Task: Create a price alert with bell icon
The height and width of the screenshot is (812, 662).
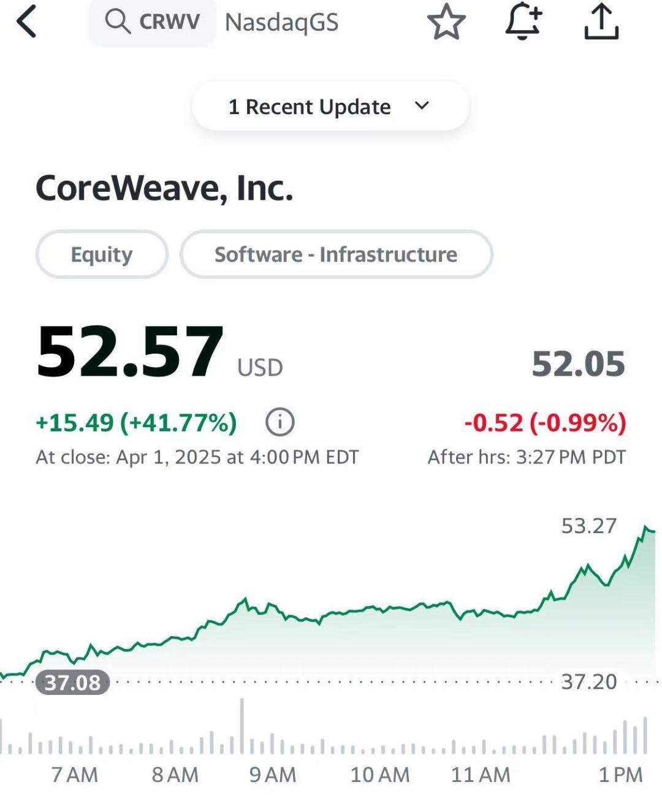Action: pos(523,21)
